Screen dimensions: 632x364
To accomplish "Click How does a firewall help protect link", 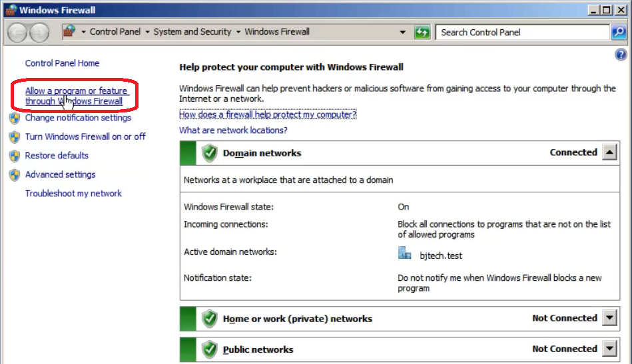I will tap(268, 114).
